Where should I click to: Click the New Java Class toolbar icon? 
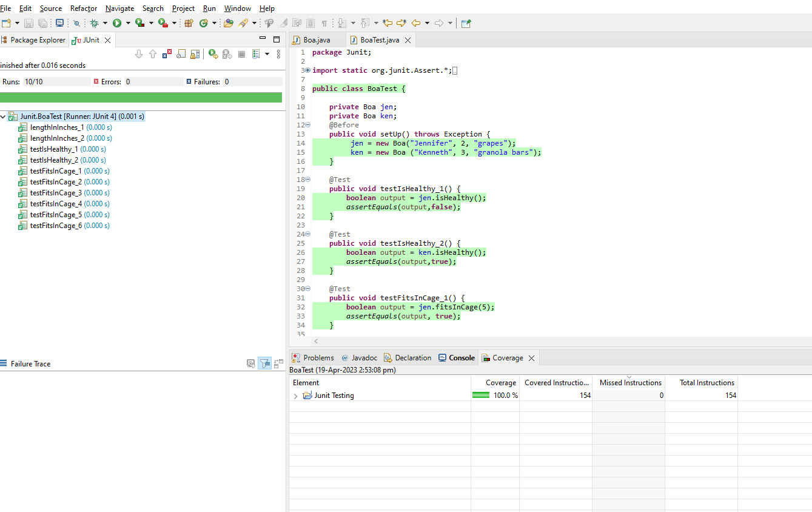pyautogui.click(x=203, y=23)
